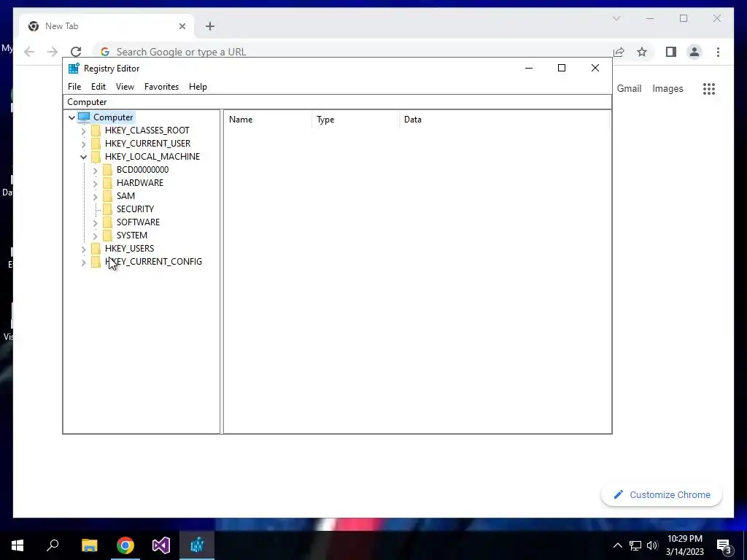Screen dimensions: 747x560
Task: Expand the SYSTEM key chevron
Action: click(96, 236)
